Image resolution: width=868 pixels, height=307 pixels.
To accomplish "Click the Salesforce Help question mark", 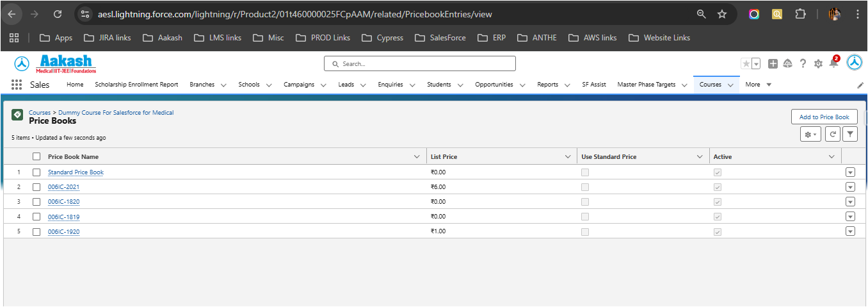I will [x=803, y=63].
